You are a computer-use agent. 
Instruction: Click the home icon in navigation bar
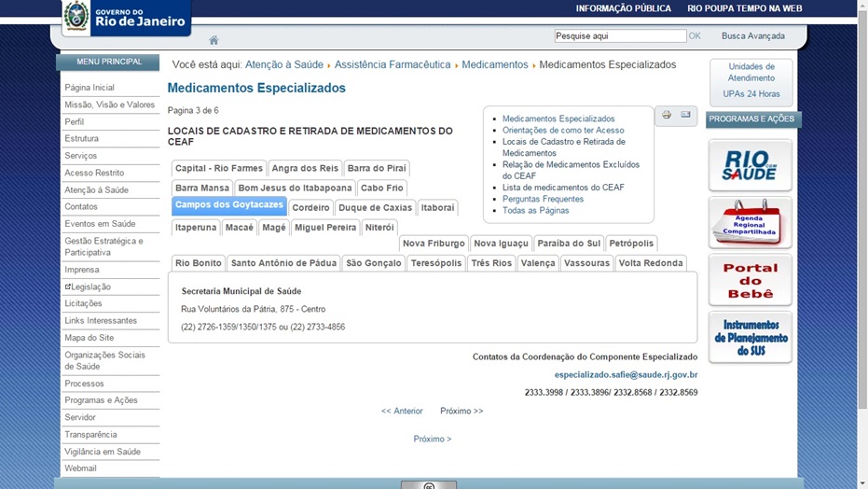tap(214, 40)
